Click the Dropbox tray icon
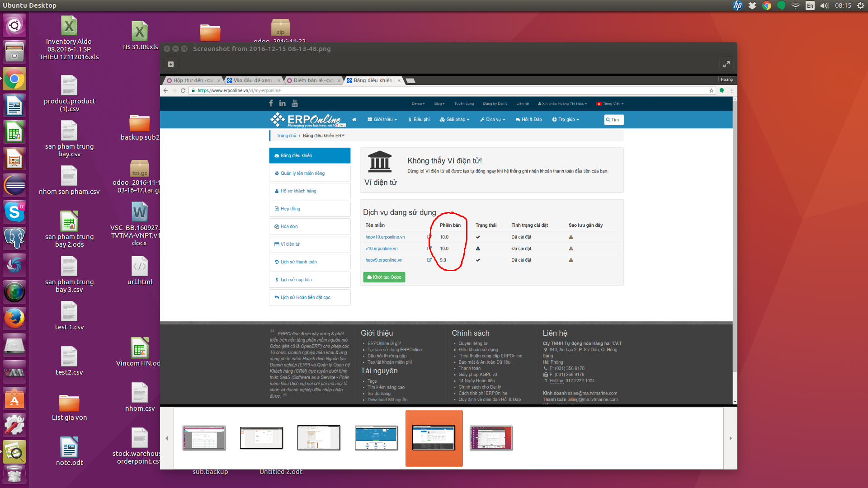The image size is (868, 488). (752, 5)
